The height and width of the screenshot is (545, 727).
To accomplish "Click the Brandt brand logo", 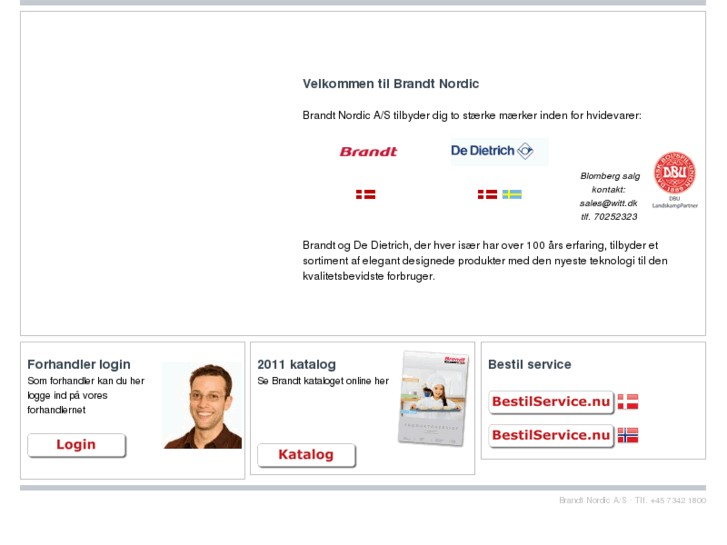I will (368, 152).
